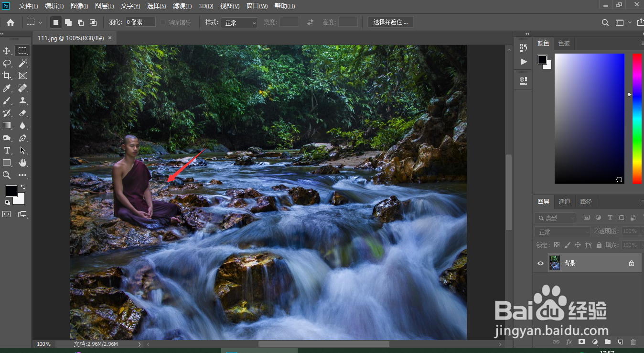
Task: Create a new layer group folder
Action: click(x=607, y=342)
